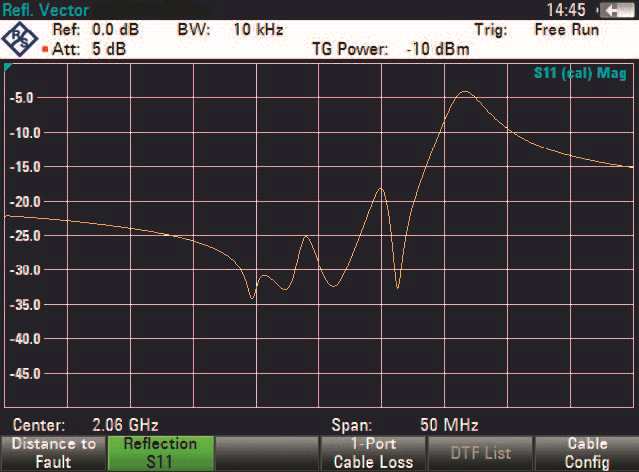Click the Rohde & Schwarz logo icon
Viewport: 639px width, 472px height.
tap(20, 39)
